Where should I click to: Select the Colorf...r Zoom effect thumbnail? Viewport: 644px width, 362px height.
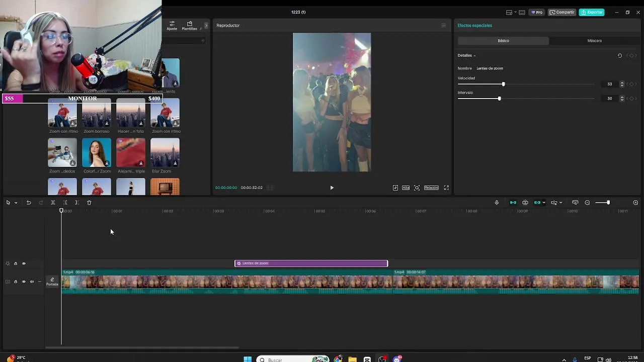coord(97,153)
